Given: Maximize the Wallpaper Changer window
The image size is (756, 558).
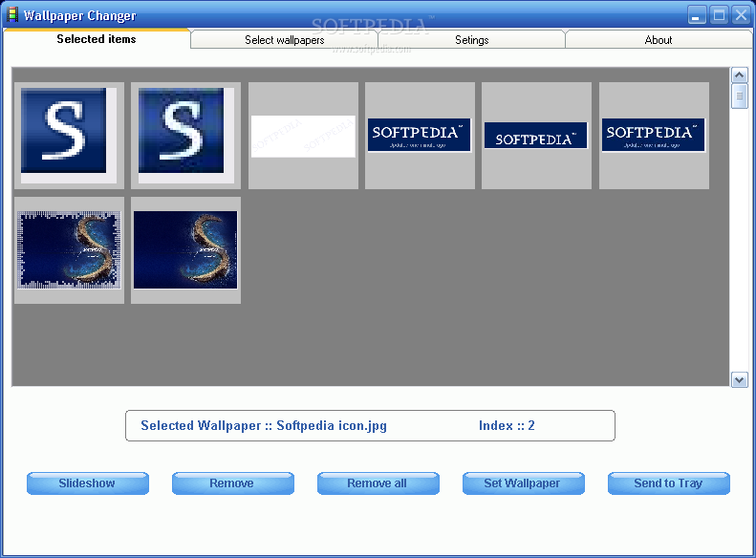Looking at the screenshot, I should point(719,15).
